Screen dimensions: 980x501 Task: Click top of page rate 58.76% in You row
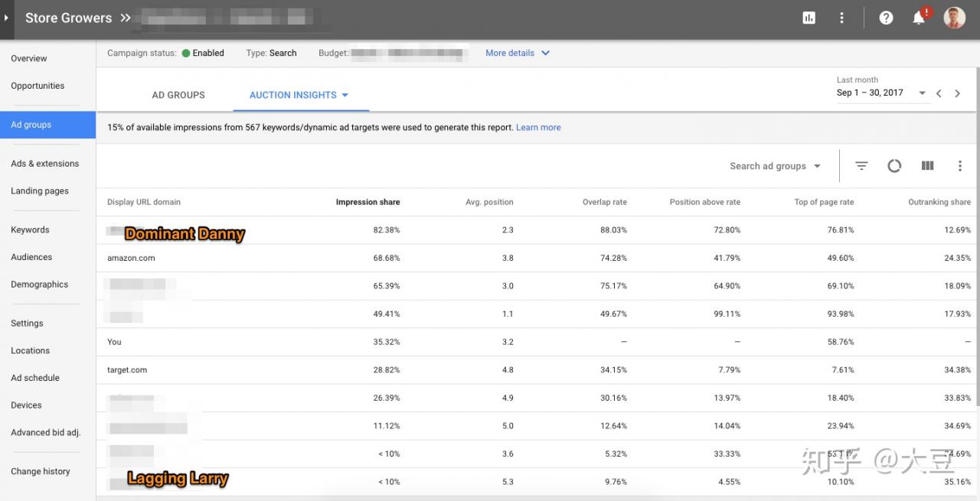coord(840,342)
